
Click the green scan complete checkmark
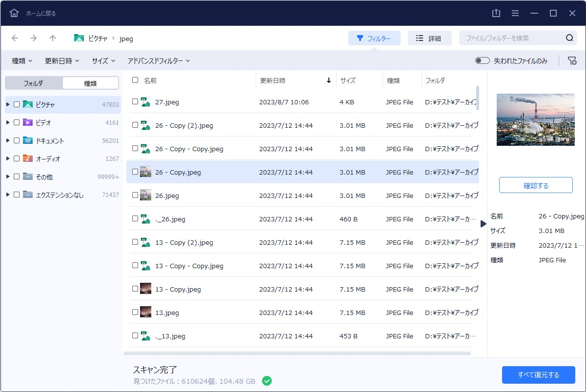coord(266,381)
